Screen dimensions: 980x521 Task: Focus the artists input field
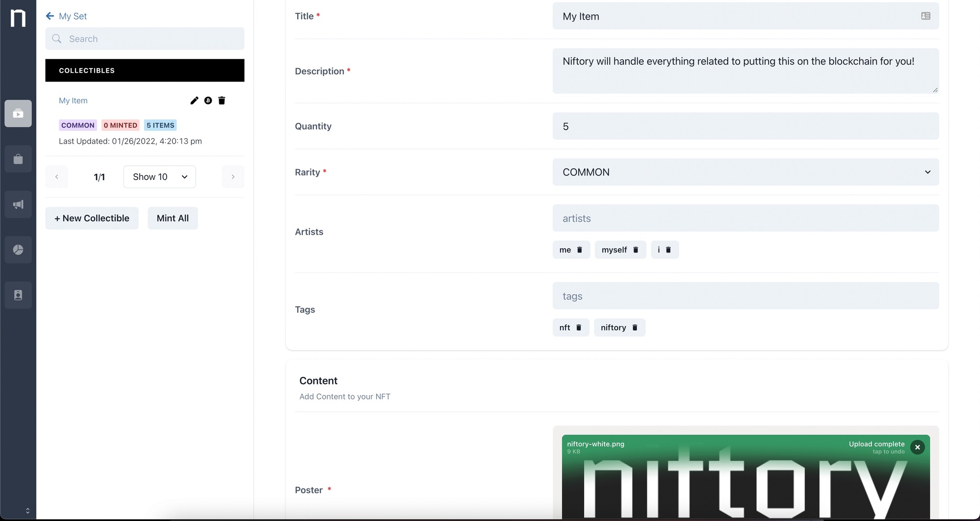click(x=745, y=218)
